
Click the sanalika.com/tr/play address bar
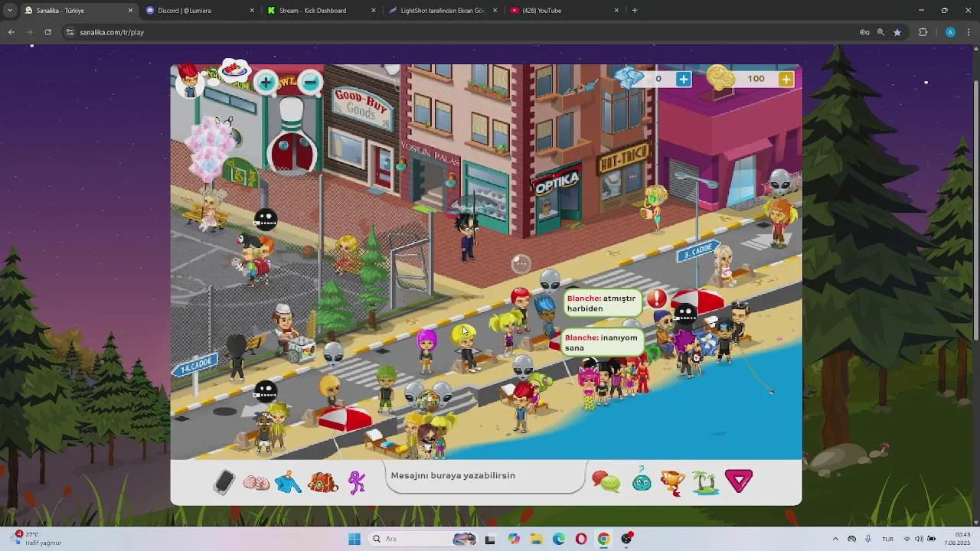coord(459,32)
